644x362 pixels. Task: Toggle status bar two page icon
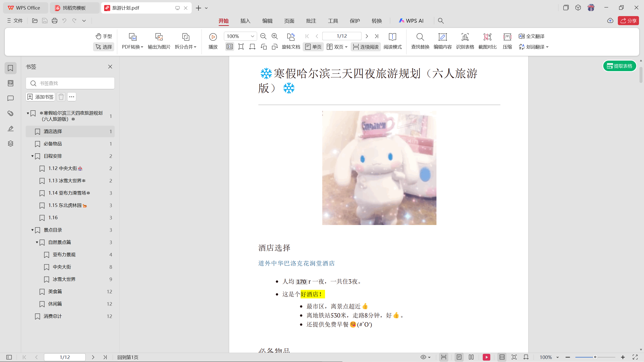pyautogui.click(x=471, y=357)
